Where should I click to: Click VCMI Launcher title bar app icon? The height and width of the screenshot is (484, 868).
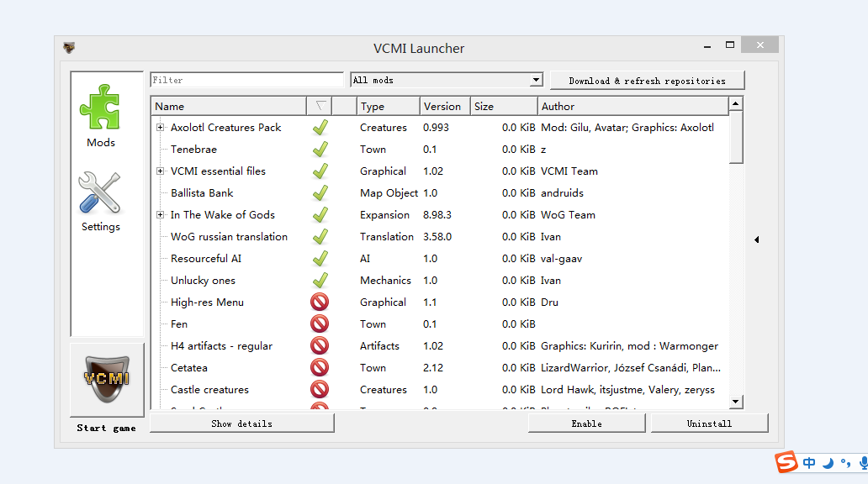[x=69, y=48]
